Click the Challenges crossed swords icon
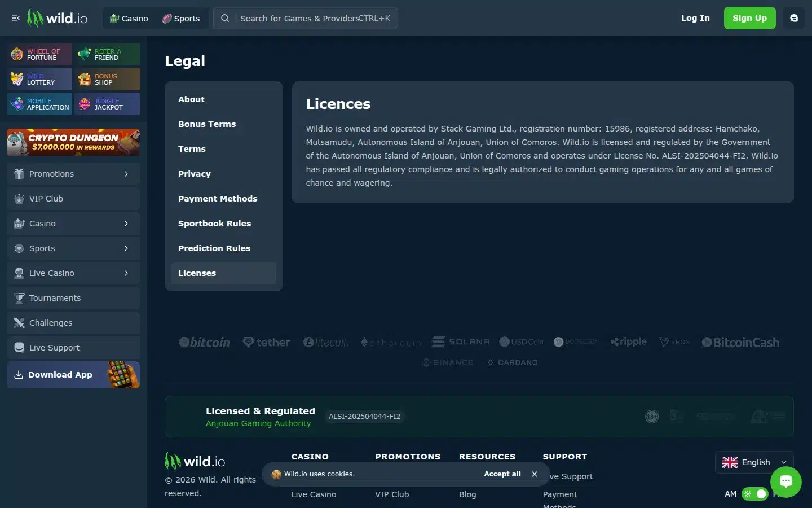 [19, 323]
